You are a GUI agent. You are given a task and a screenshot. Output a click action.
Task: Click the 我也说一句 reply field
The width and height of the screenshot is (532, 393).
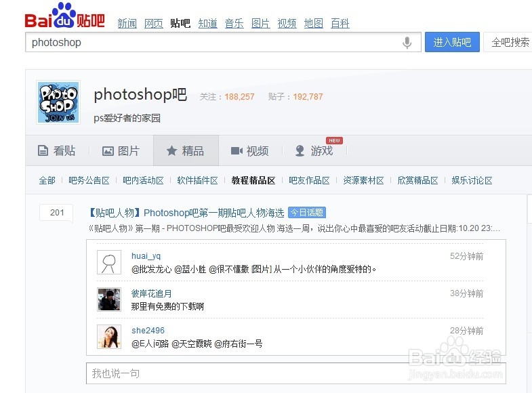pos(296,373)
